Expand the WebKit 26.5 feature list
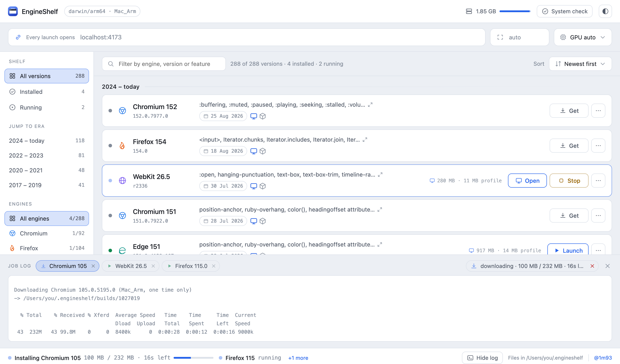Viewport: 620px width, 364px height. 380,175
